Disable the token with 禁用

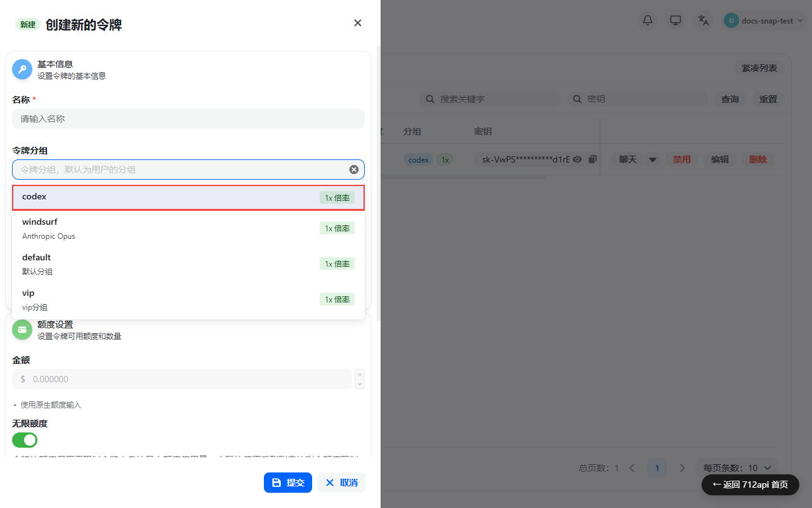682,159
